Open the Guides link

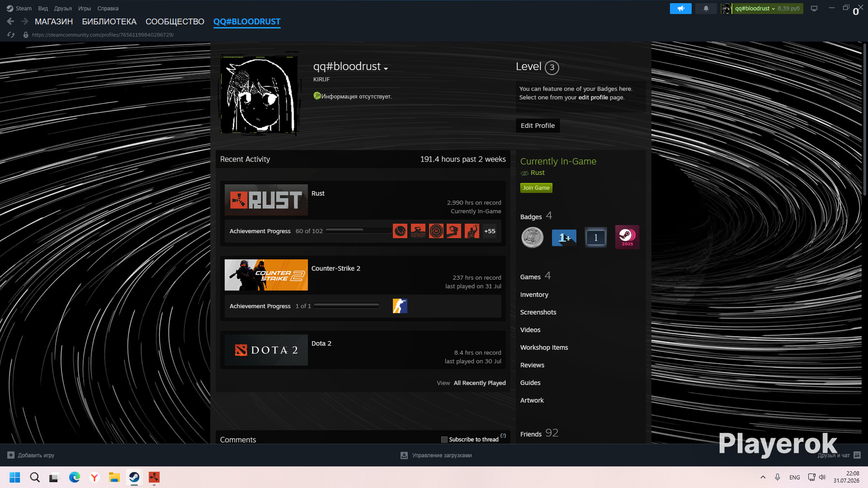530,383
